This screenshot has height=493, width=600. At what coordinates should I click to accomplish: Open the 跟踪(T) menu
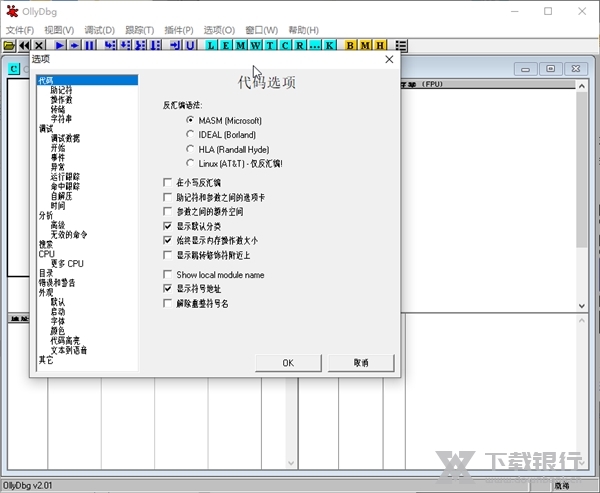pos(140,30)
